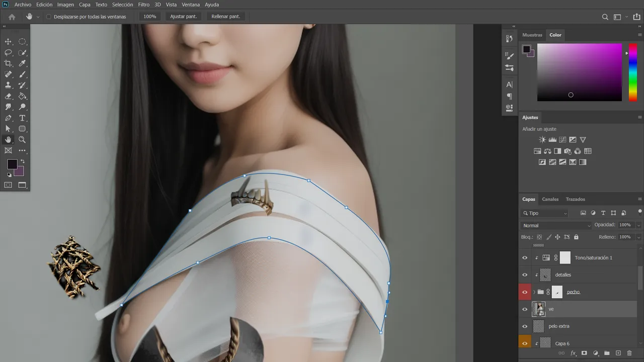Hide the pecho group
The height and width of the screenshot is (362, 644).
coord(525,292)
